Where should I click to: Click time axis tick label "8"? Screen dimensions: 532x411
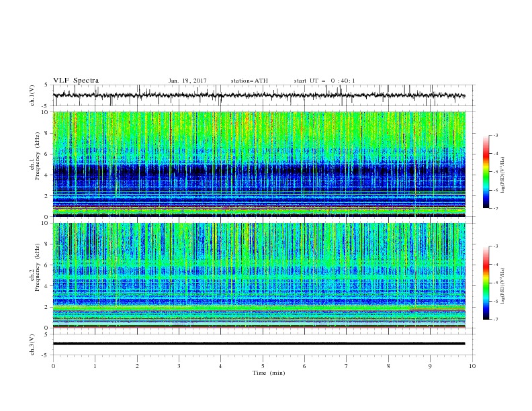point(388,366)
